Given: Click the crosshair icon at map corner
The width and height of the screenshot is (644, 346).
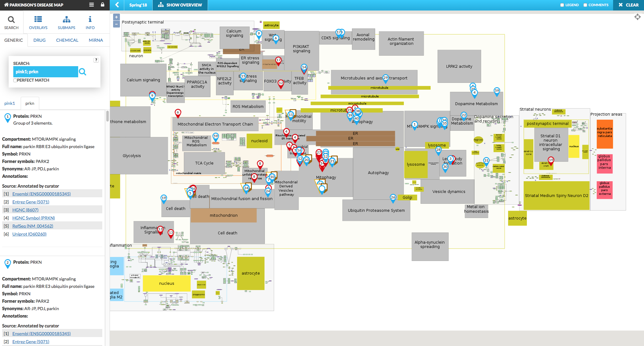Looking at the screenshot, I should pos(638,17).
